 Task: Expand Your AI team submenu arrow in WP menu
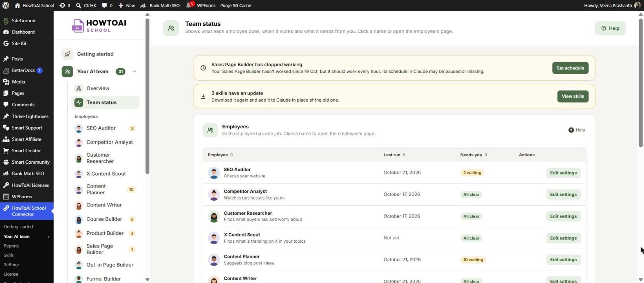pyautogui.click(x=49, y=237)
